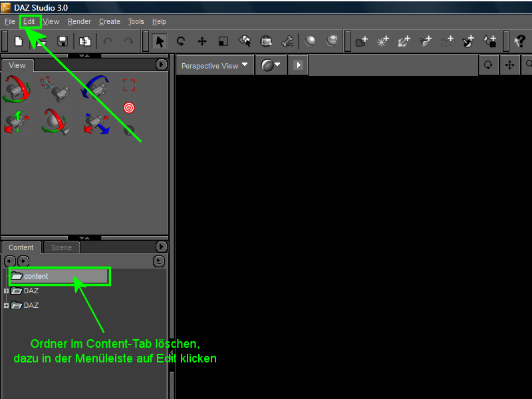The height and width of the screenshot is (399, 532).
Task: Click the camera control with blue and red arrows
Action: (x=96, y=124)
